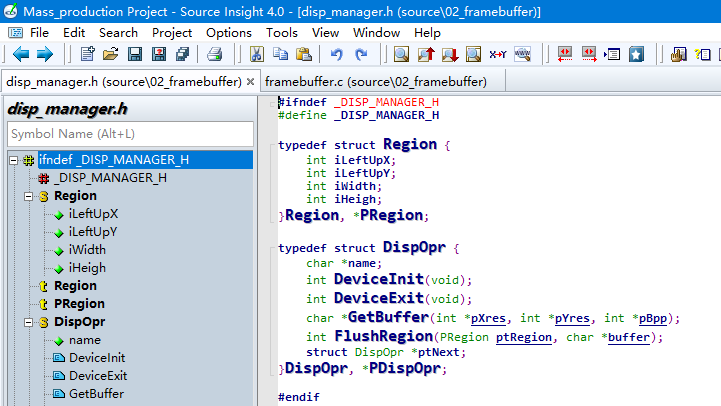Viewport: 721px width, 406px height.
Task: Click the Go Back arrow icon
Action: [21, 54]
